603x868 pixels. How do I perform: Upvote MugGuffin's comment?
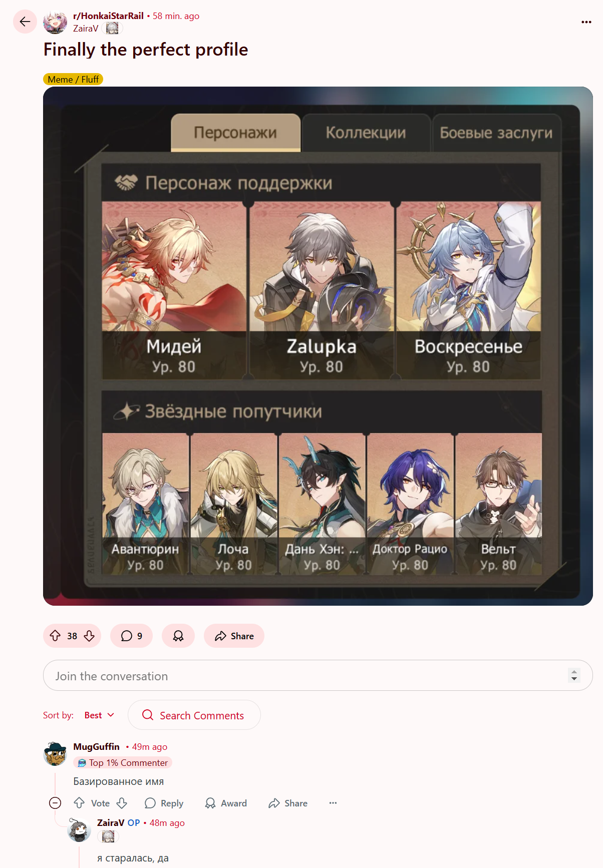coord(79,803)
